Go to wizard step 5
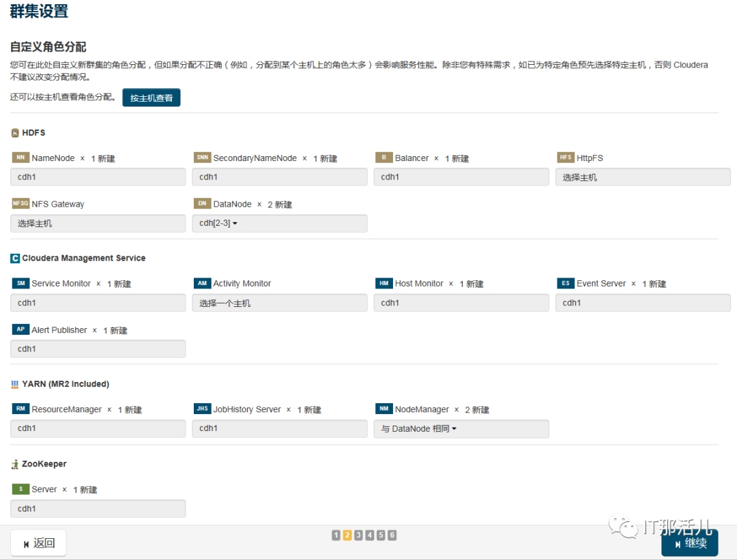Viewport: 737px width, 560px height. 381,535
